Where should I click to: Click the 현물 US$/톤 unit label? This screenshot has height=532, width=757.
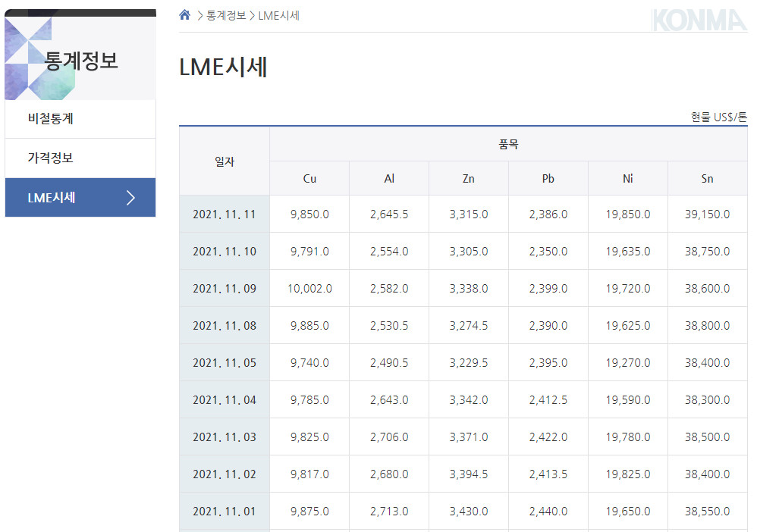point(718,117)
